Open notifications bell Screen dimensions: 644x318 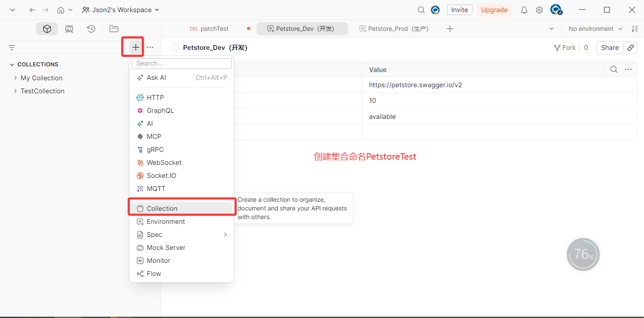pyautogui.click(x=524, y=10)
